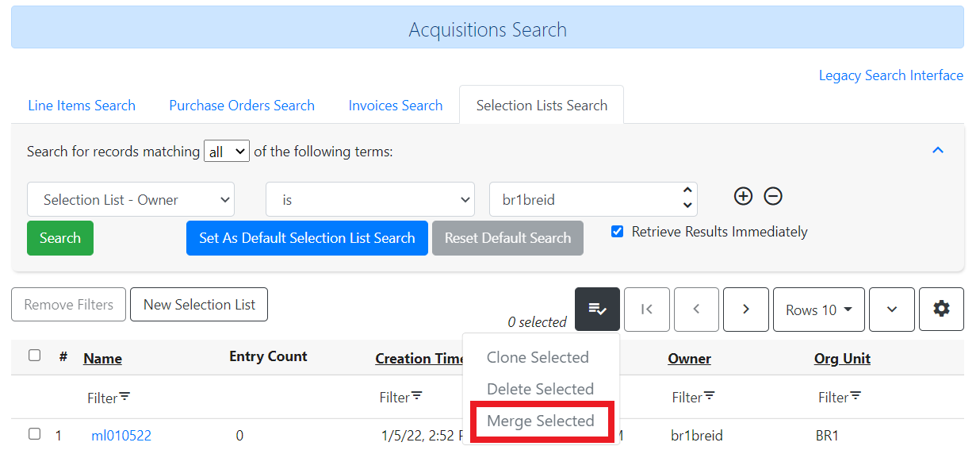
Task: Switch to Line Items Search tab
Action: coord(82,106)
